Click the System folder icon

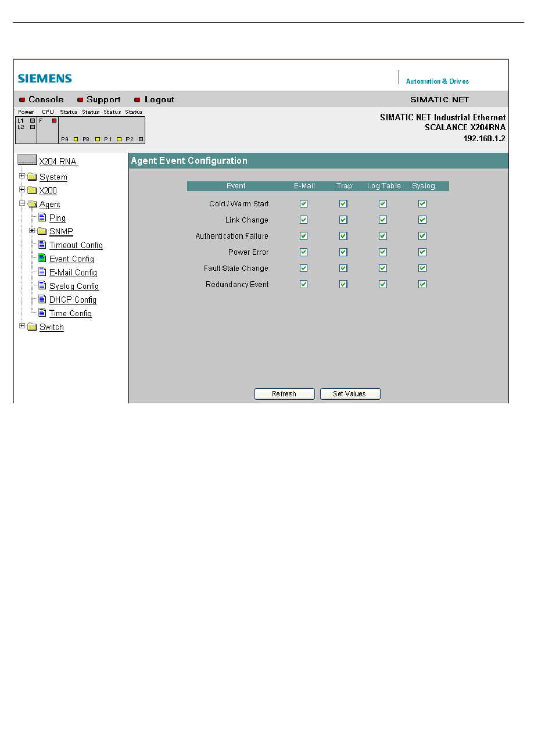(x=32, y=177)
